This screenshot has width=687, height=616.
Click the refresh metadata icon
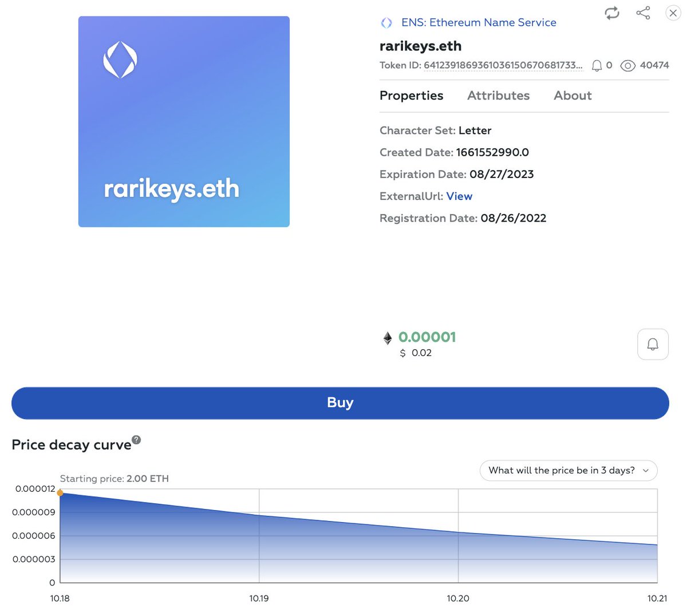[612, 13]
